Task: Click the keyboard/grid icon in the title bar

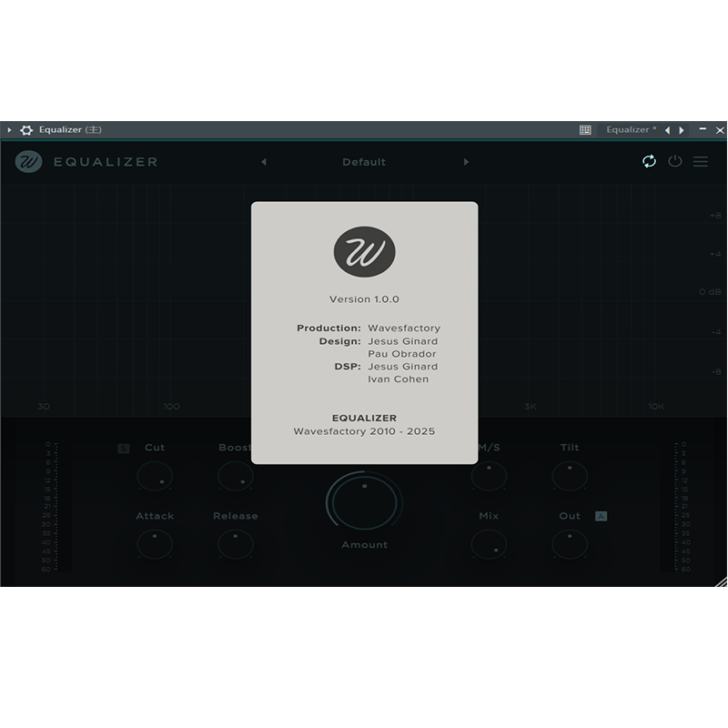Action: click(x=585, y=130)
